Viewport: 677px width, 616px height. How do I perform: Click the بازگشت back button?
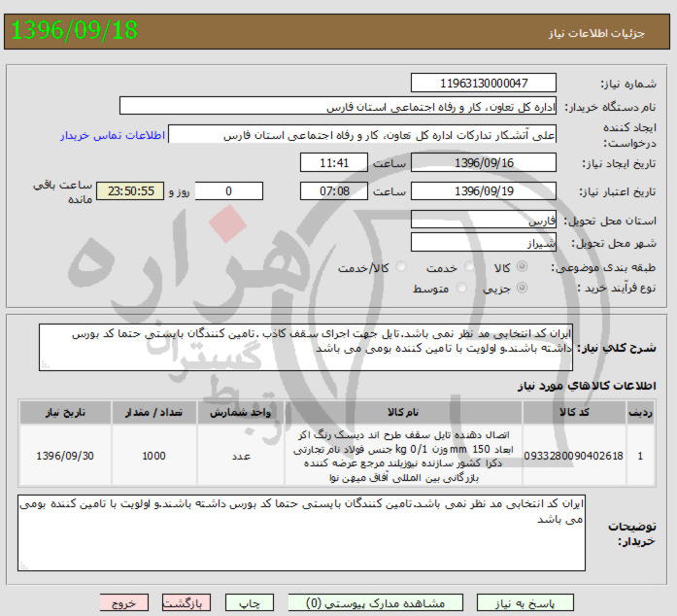tap(186, 603)
